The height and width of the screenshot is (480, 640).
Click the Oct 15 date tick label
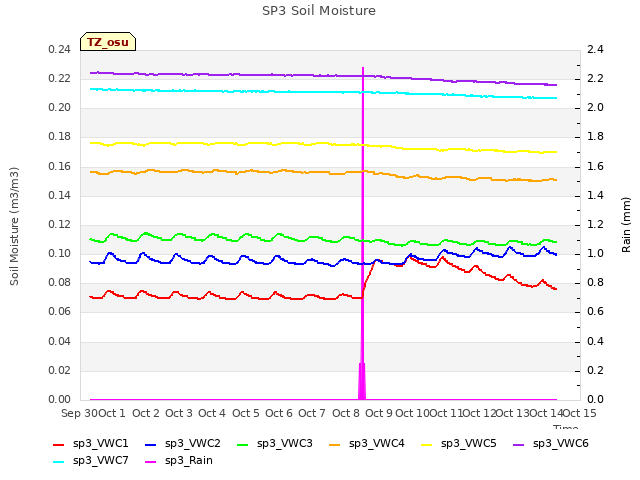click(x=579, y=413)
